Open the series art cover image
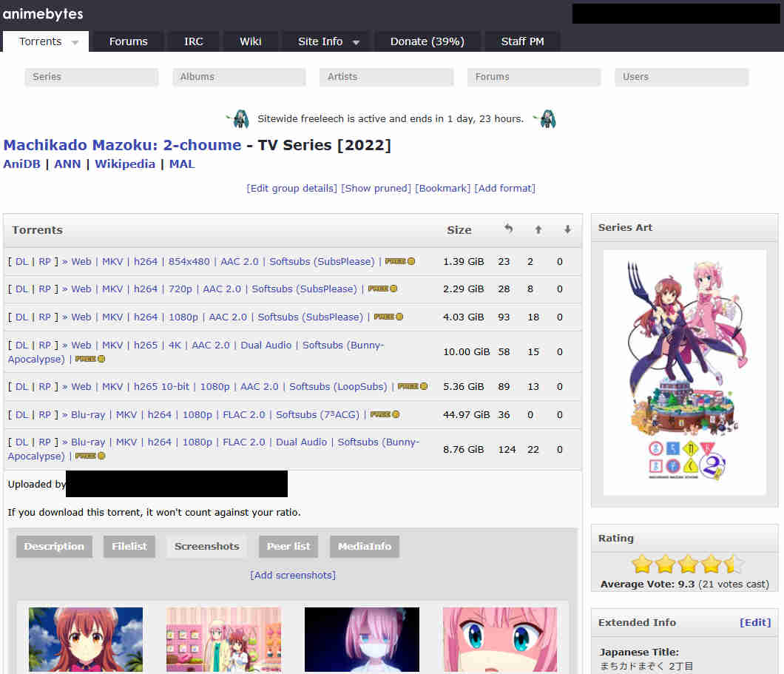This screenshot has width=784, height=674. pyautogui.click(x=684, y=372)
